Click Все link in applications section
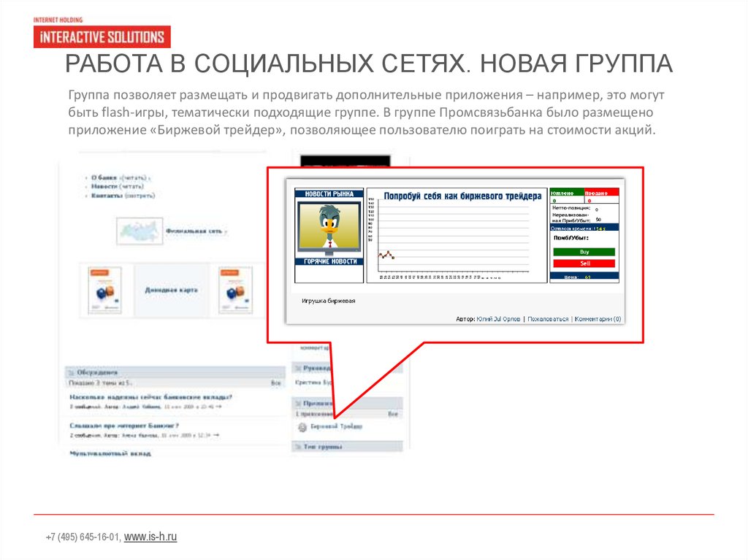The image size is (748, 560). coord(393,413)
